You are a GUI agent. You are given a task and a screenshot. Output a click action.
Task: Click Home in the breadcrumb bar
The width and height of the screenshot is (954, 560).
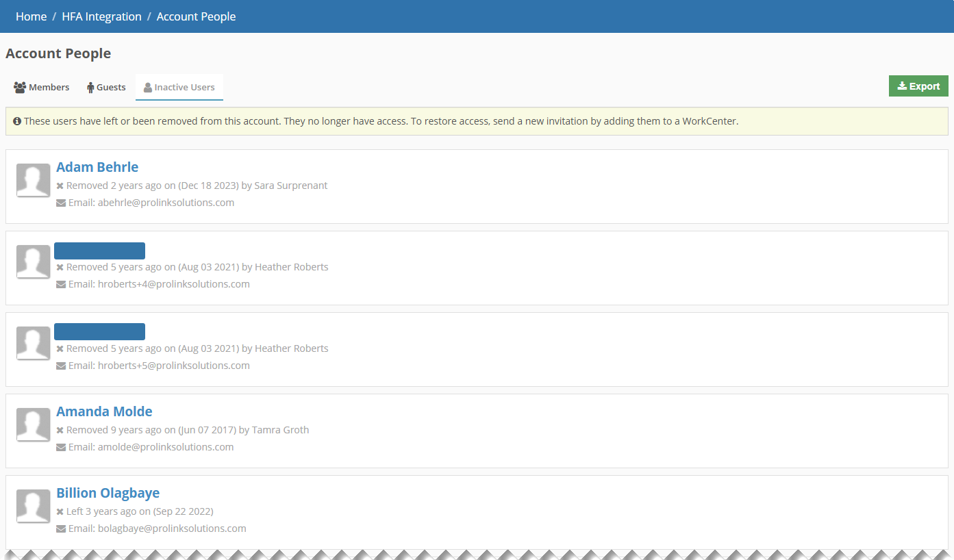(x=31, y=16)
